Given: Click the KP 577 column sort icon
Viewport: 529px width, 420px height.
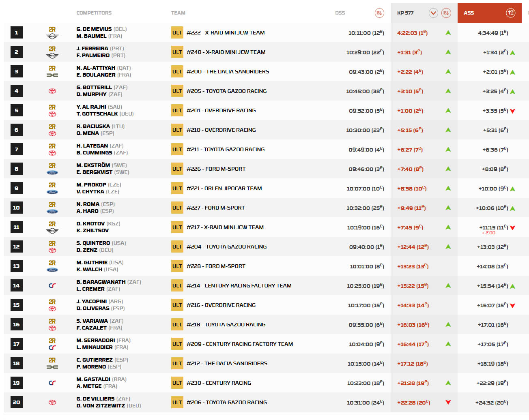Looking at the screenshot, I should coord(446,13).
